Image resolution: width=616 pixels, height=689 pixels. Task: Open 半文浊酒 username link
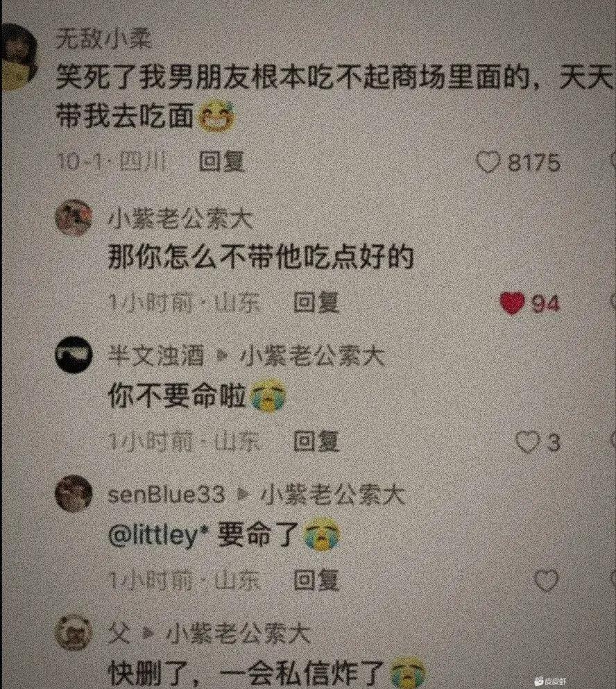tap(156, 357)
